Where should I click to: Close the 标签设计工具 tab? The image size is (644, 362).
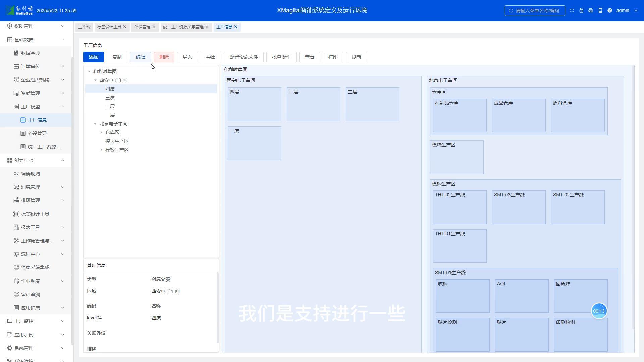click(x=125, y=27)
